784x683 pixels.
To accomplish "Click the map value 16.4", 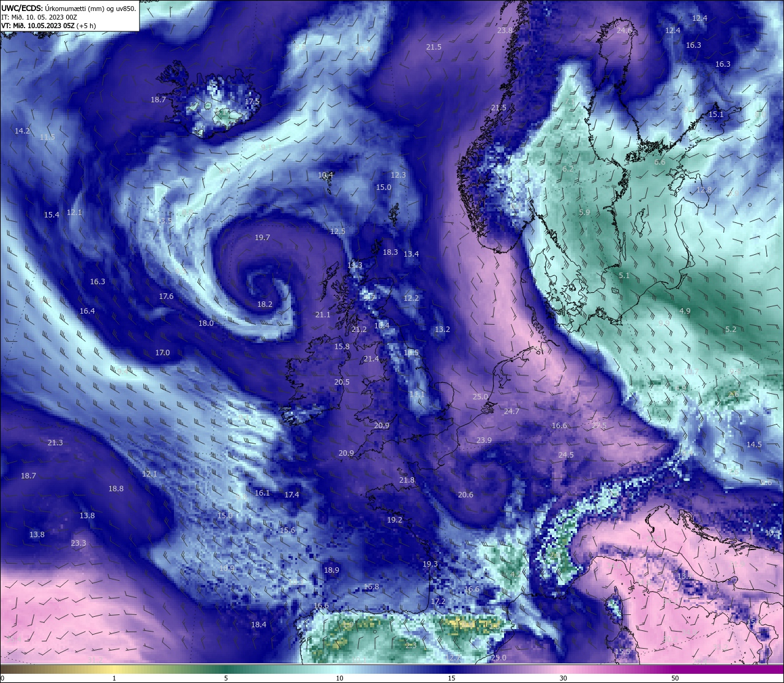I will (x=87, y=311).
